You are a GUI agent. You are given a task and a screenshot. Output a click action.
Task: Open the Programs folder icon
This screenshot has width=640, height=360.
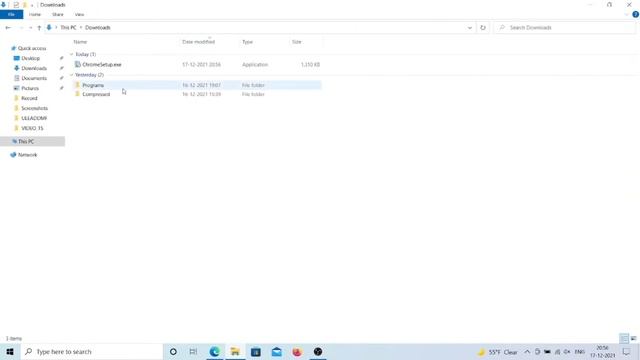pyautogui.click(x=78, y=85)
